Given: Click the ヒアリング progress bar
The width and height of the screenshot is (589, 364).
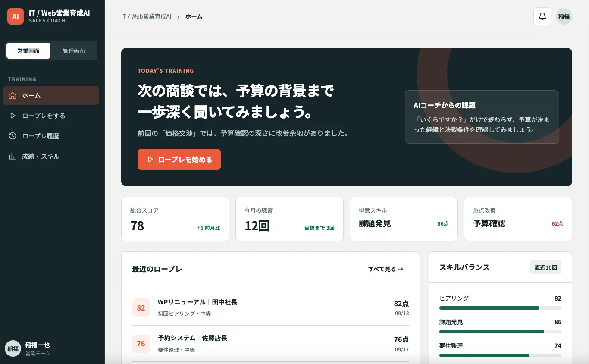Looking at the screenshot, I should click(x=500, y=308).
